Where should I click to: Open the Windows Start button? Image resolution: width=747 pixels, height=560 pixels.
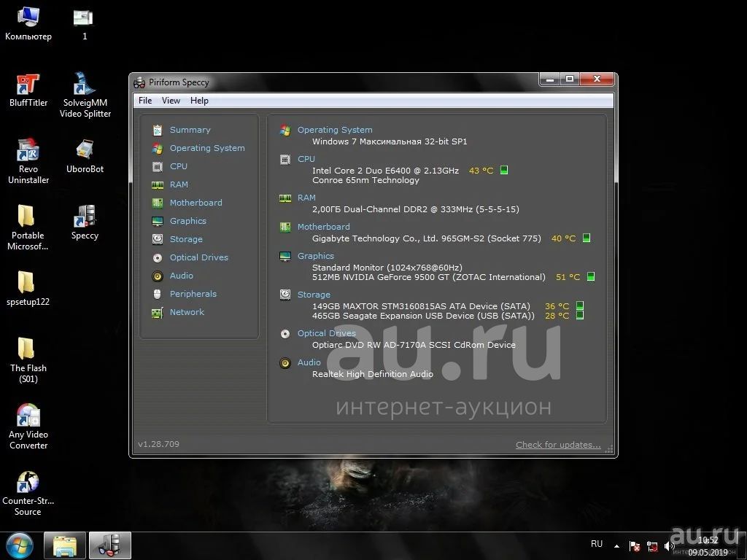pyautogui.click(x=19, y=545)
